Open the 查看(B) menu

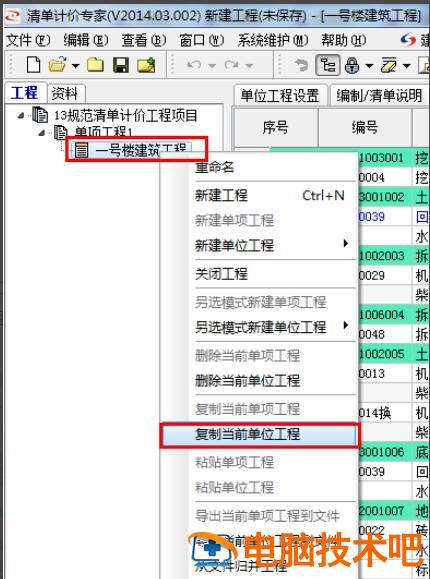144,40
